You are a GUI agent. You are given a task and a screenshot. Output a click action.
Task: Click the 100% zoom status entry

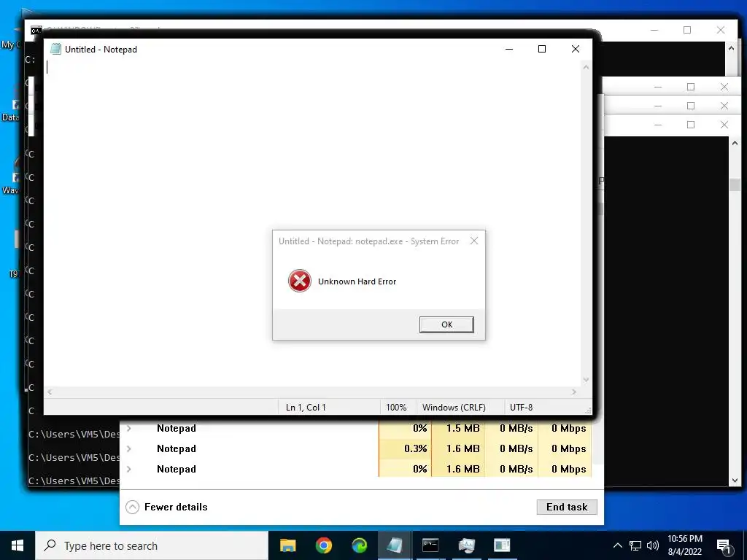[396, 408]
